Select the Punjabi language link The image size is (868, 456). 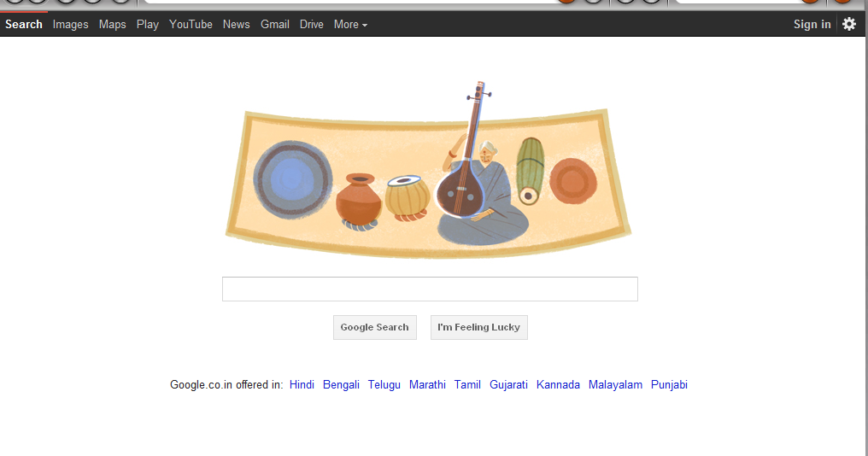point(669,384)
